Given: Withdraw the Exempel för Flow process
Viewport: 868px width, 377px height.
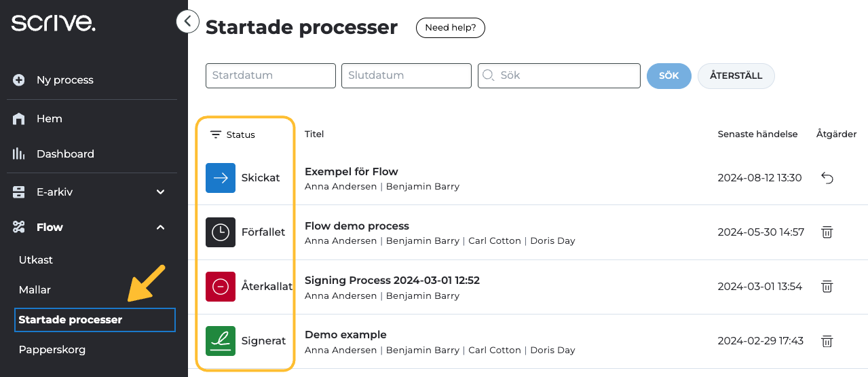Looking at the screenshot, I should (x=827, y=178).
